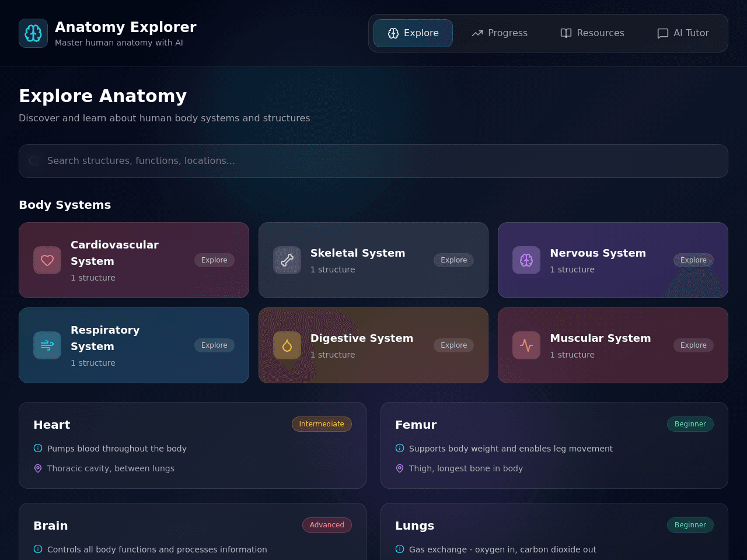Click the Body Systems section heading

click(65, 205)
